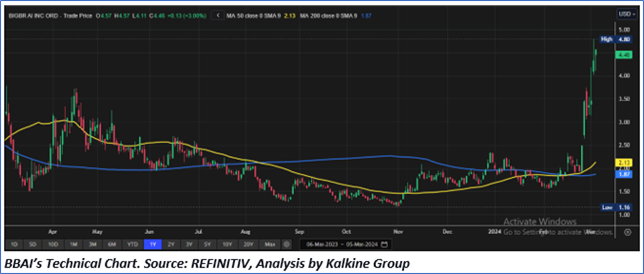
Task: Select the 5D time range
Action: 33,245
